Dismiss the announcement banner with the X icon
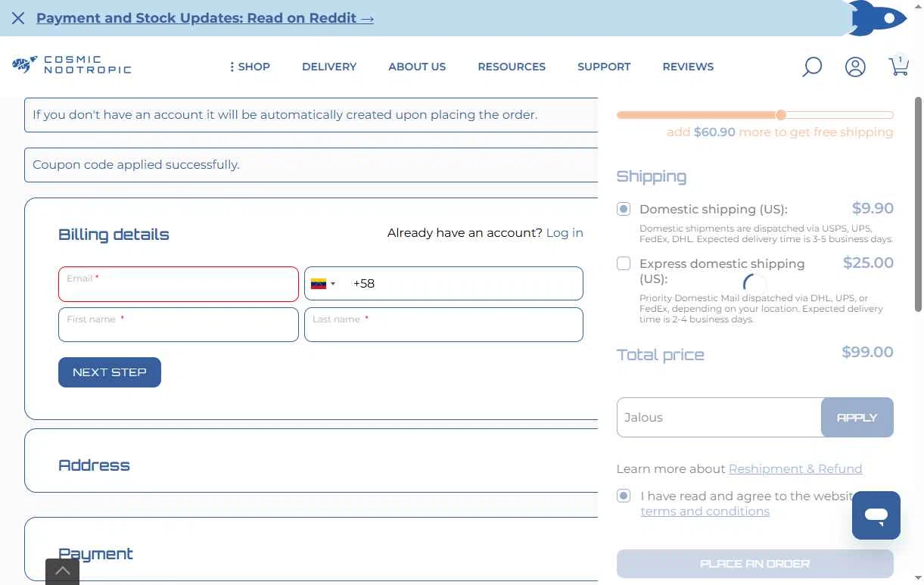The width and height of the screenshot is (924, 585). [x=18, y=18]
